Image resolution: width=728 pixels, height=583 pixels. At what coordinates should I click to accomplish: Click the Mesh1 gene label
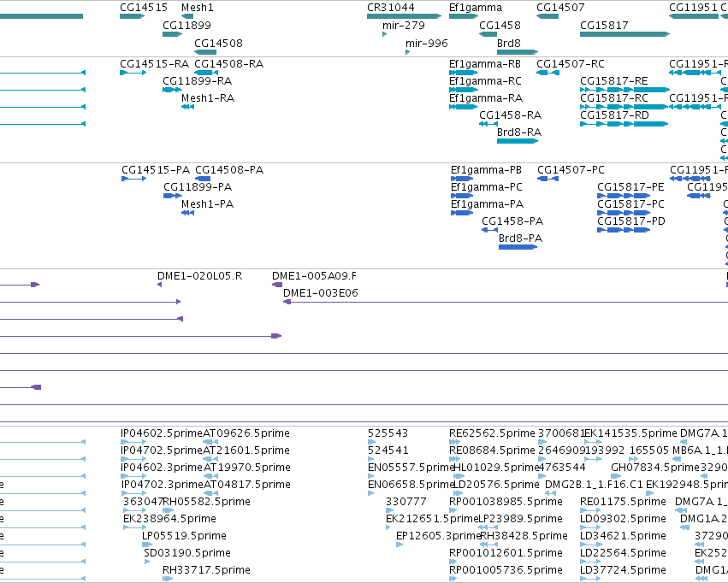click(x=198, y=8)
